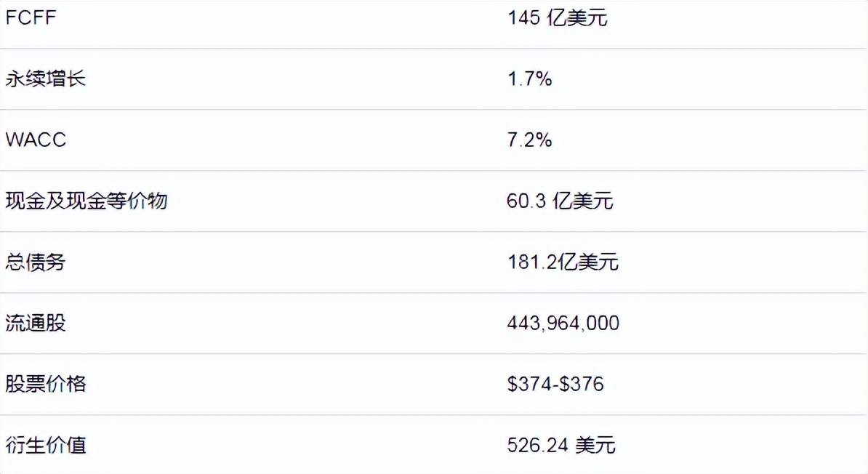
Task: Select the 1.7% perpetual growth value
Action: 529,79
